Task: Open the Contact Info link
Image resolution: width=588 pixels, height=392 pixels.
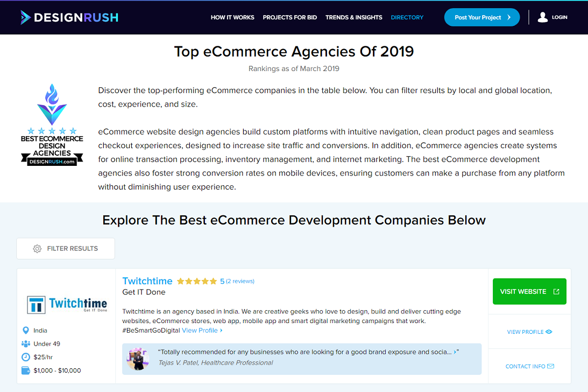Action: pos(529,367)
